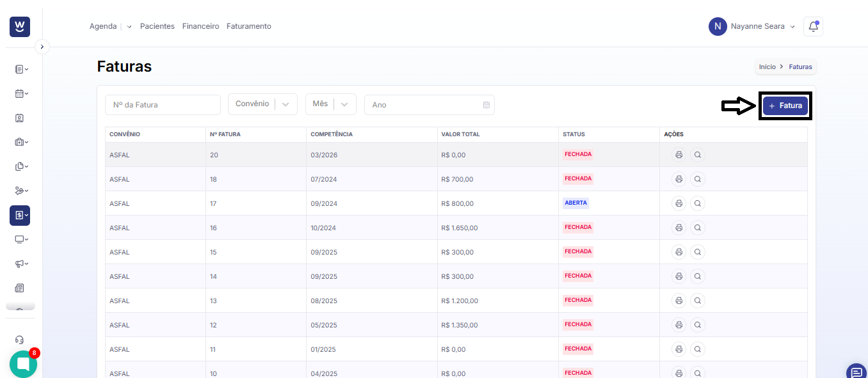Expand the chevron next to Agenda
Viewport: 868px width, 378px height.
[x=129, y=27]
